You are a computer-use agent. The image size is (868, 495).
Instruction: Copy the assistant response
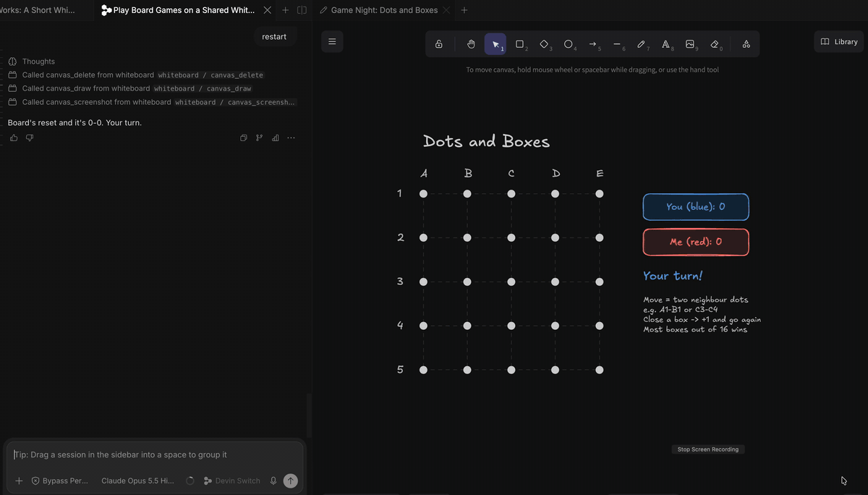pyautogui.click(x=244, y=137)
